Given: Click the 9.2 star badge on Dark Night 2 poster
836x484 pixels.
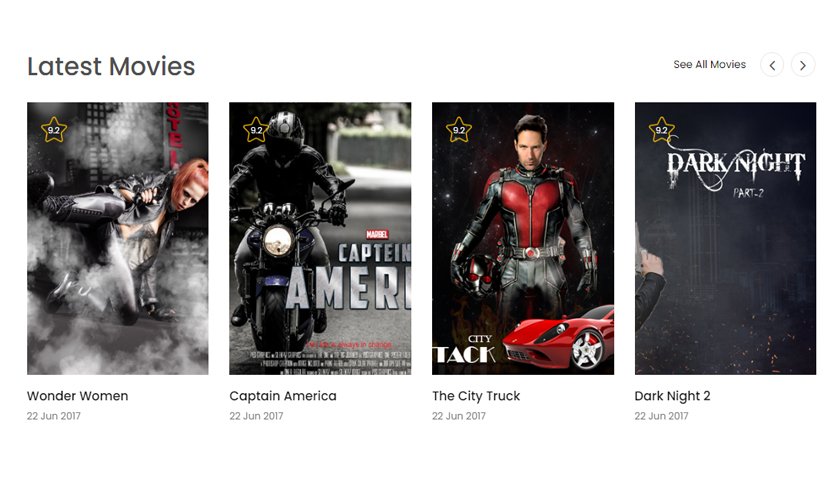Looking at the screenshot, I should [661, 130].
